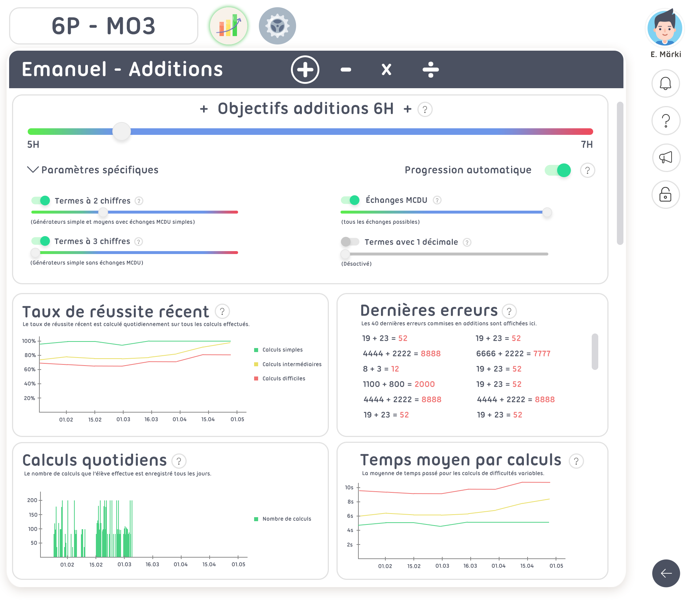The height and width of the screenshot is (605, 700).
Task: Click the megaphone announcements icon
Action: 665,158
